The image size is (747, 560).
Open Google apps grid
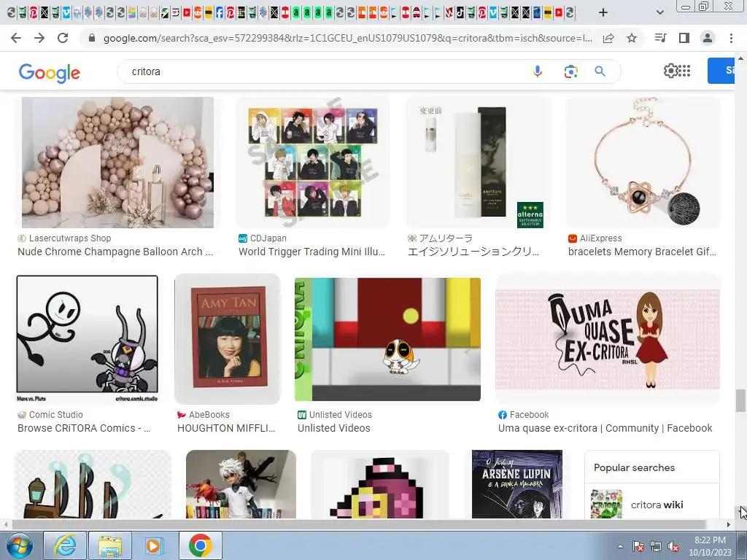684,71
